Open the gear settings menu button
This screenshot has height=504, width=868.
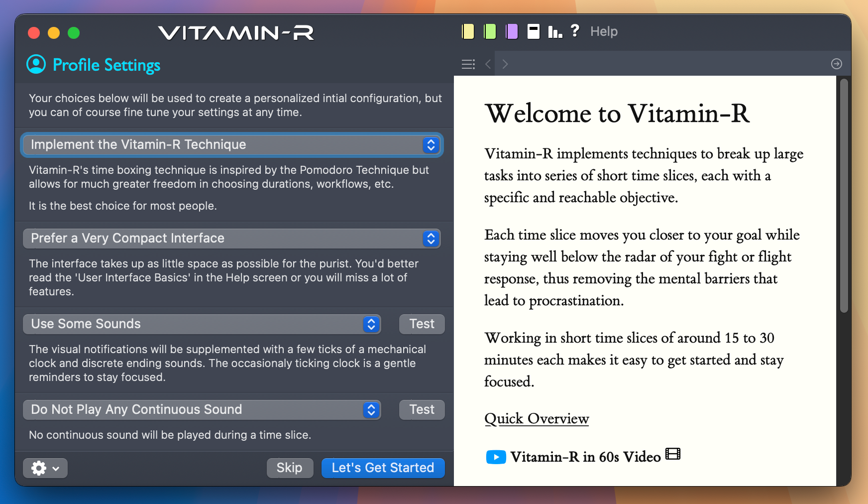pos(45,468)
